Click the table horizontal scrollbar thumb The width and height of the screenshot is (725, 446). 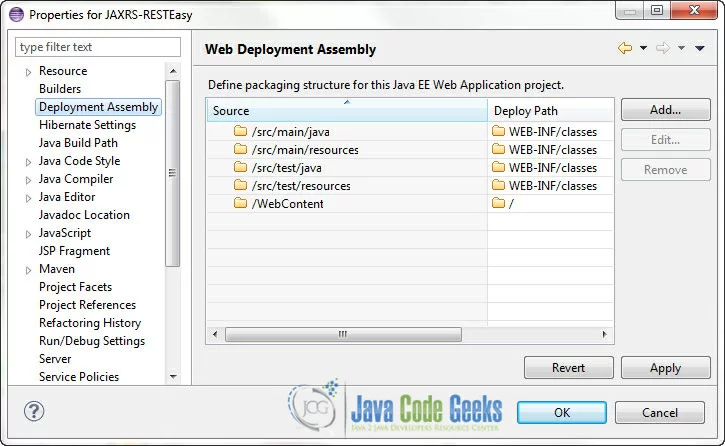point(343,334)
